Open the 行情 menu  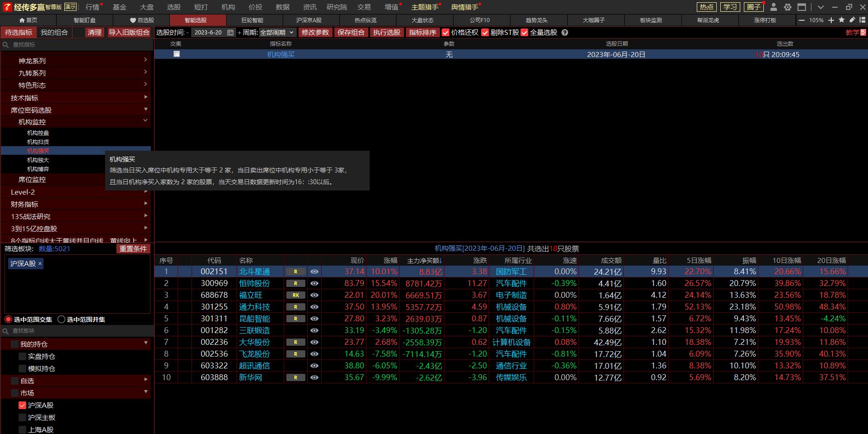click(x=92, y=7)
